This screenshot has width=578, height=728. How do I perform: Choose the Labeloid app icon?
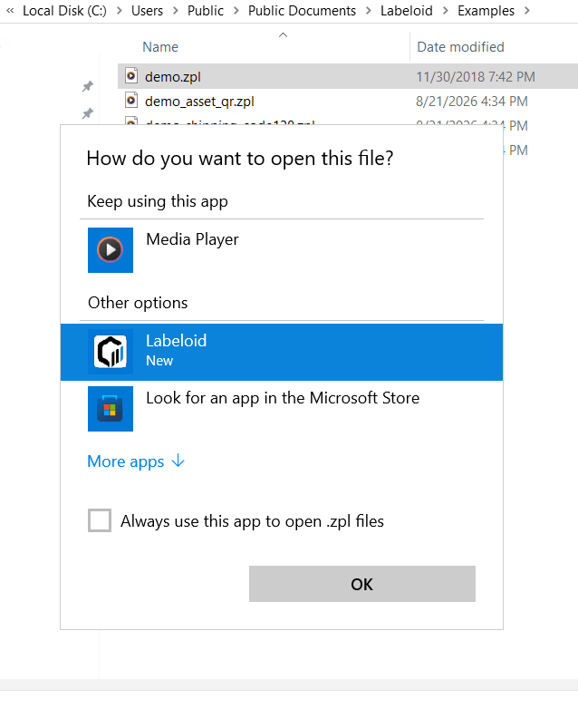(x=111, y=352)
